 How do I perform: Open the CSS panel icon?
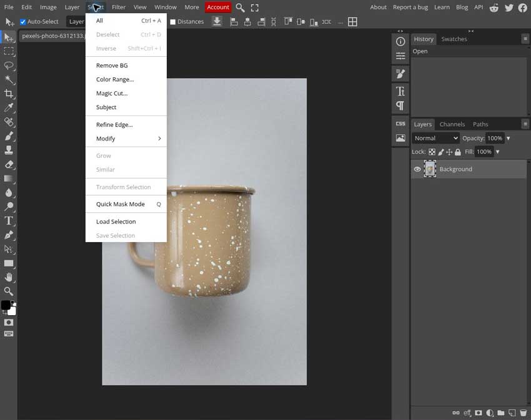(x=400, y=124)
